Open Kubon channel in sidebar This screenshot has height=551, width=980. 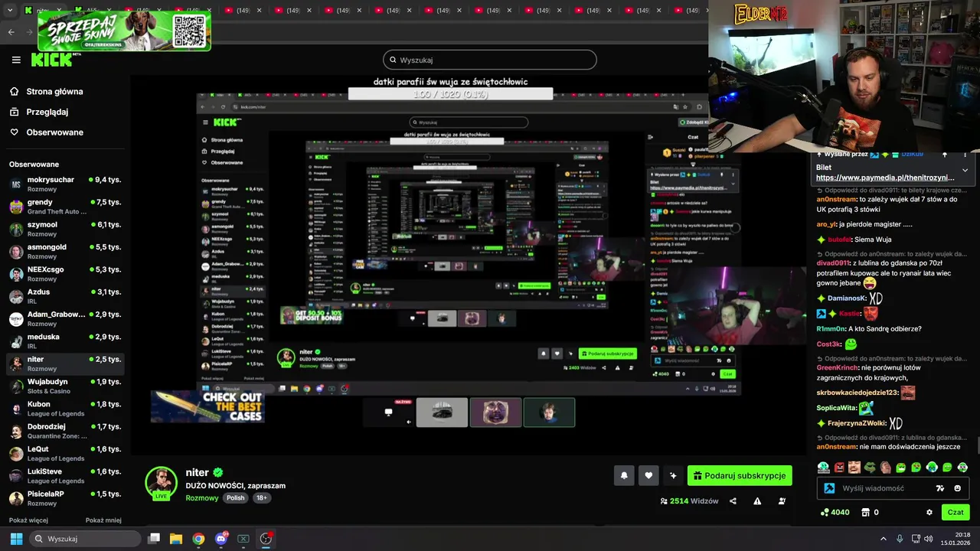click(x=64, y=409)
